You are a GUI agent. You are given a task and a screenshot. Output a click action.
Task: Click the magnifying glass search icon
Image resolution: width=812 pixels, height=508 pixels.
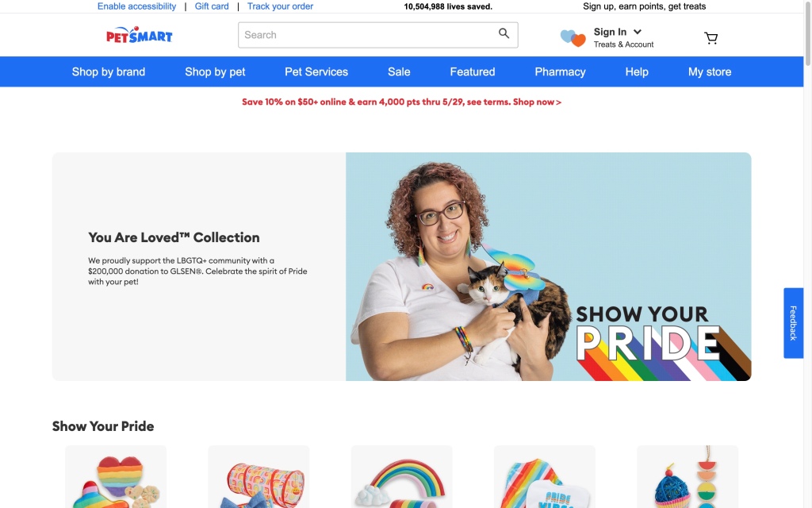tap(504, 33)
